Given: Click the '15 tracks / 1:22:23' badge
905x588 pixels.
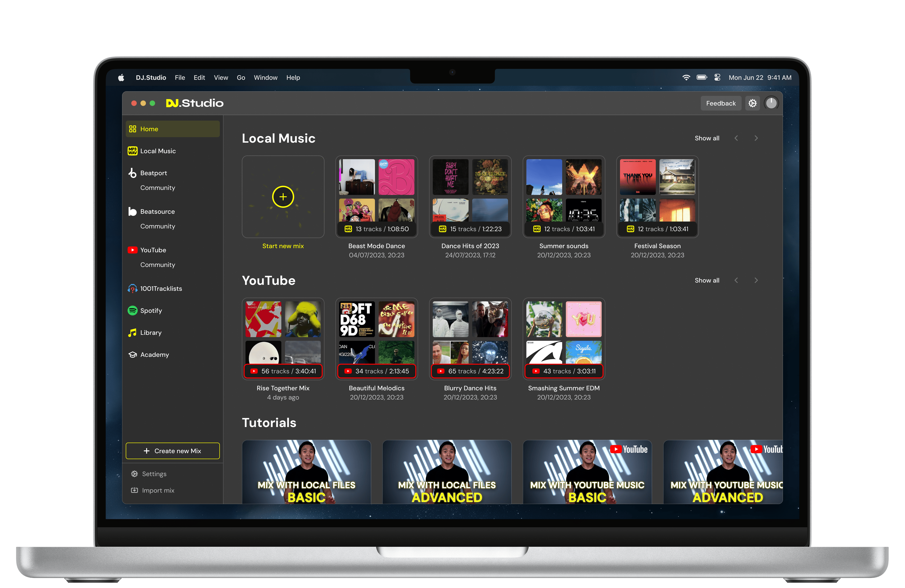Looking at the screenshot, I should click(x=470, y=229).
